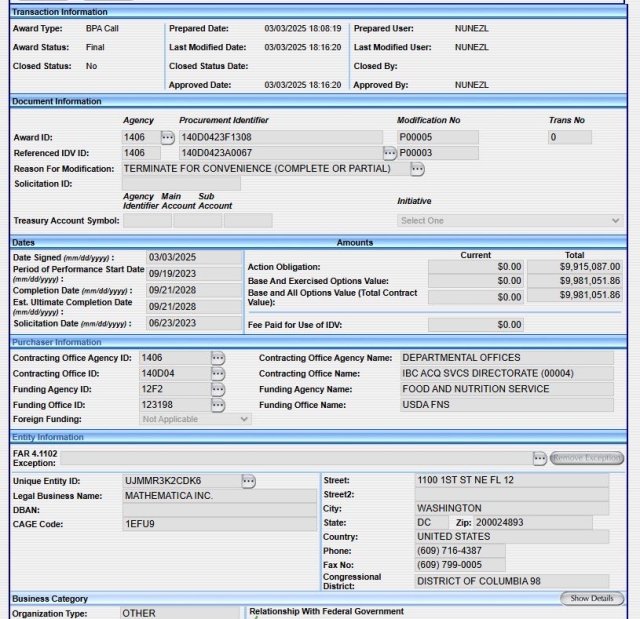Open the Foreign Funding dropdown
The width and height of the screenshot is (640, 619).
(x=195, y=420)
